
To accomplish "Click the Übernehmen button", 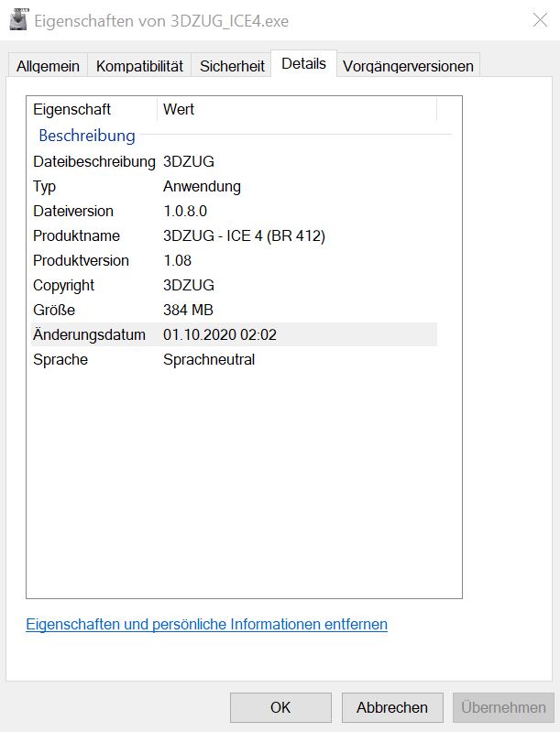I will pos(504,707).
